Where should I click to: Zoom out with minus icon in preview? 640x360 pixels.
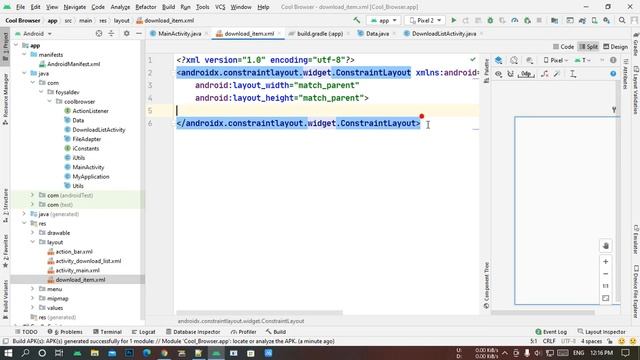606,274
